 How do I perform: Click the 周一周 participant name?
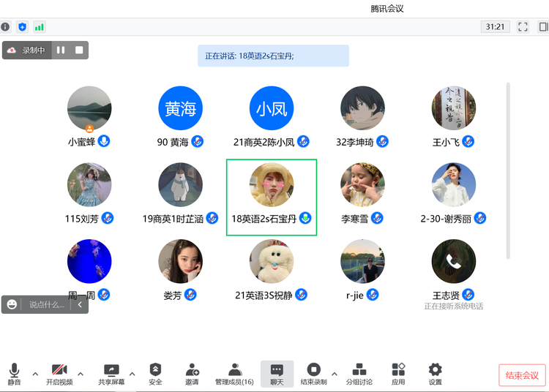point(81,296)
